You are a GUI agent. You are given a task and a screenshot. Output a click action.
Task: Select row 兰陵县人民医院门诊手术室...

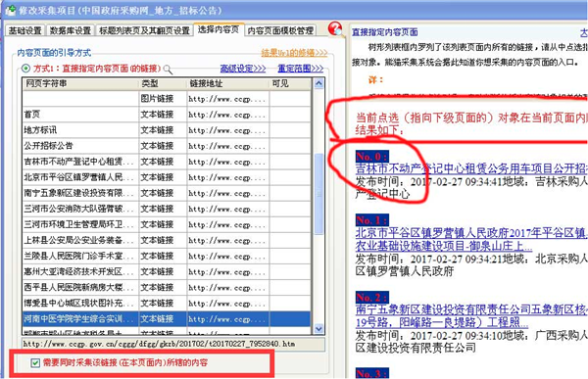pyautogui.click(x=167, y=256)
